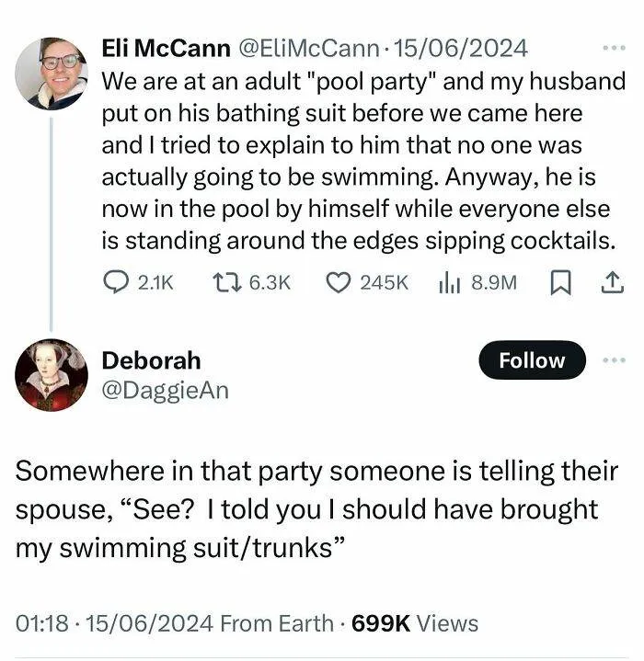Viewport: 644px width, 661px height.
Task: Open Eli McCann's profile picture
Action: point(52,74)
